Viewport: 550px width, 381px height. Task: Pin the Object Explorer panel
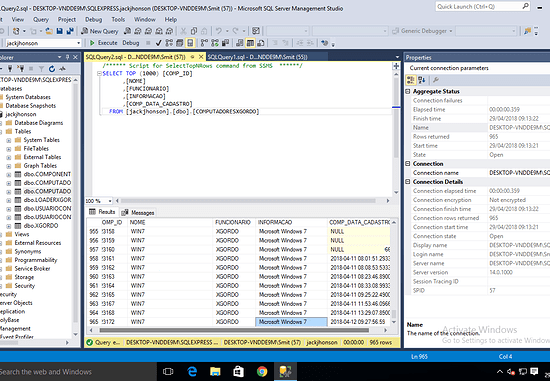pyautogui.click(x=67, y=57)
